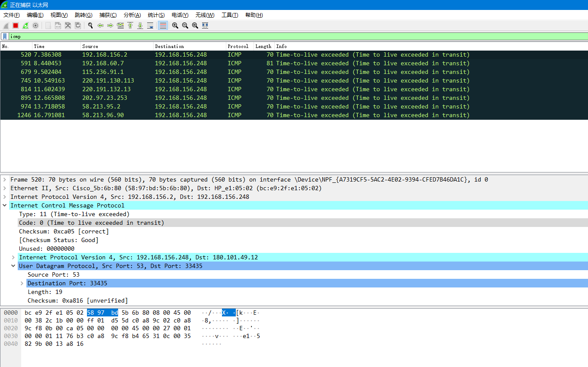Expand the inner IPv4 Dst 180.101.49.12 node

13,257
